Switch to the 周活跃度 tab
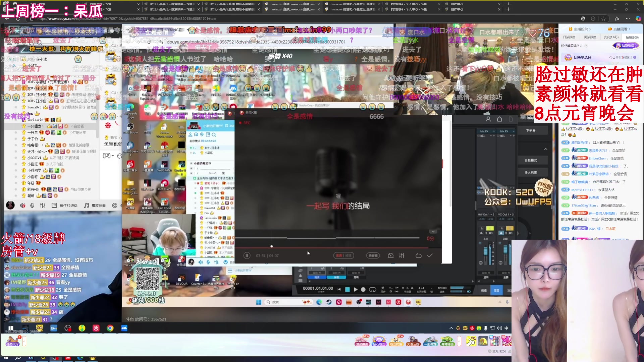Screen dimensions: 644x362 click(x=590, y=37)
